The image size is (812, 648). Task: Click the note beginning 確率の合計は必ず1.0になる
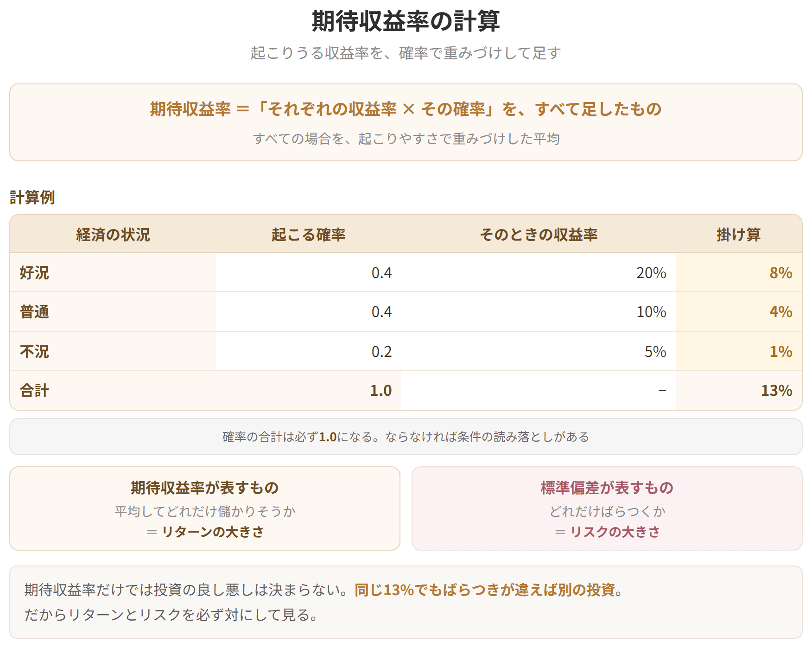pyautogui.click(x=406, y=437)
